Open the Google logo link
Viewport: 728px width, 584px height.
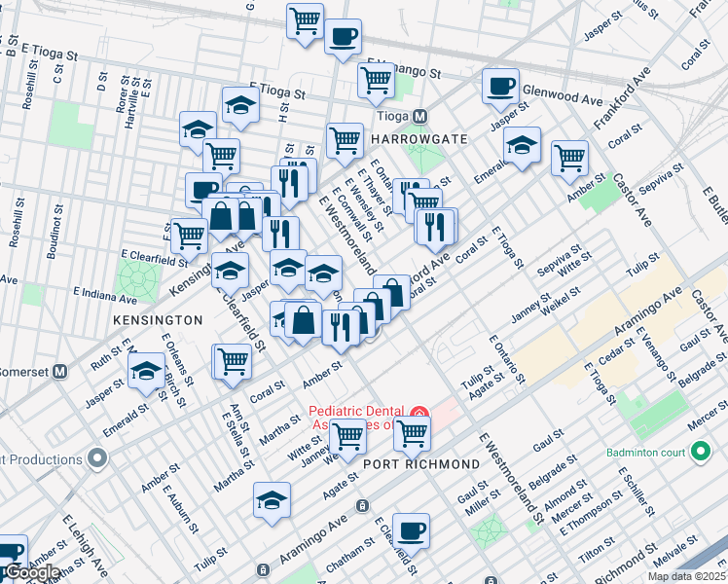pyautogui.click(x=32, y=572)
